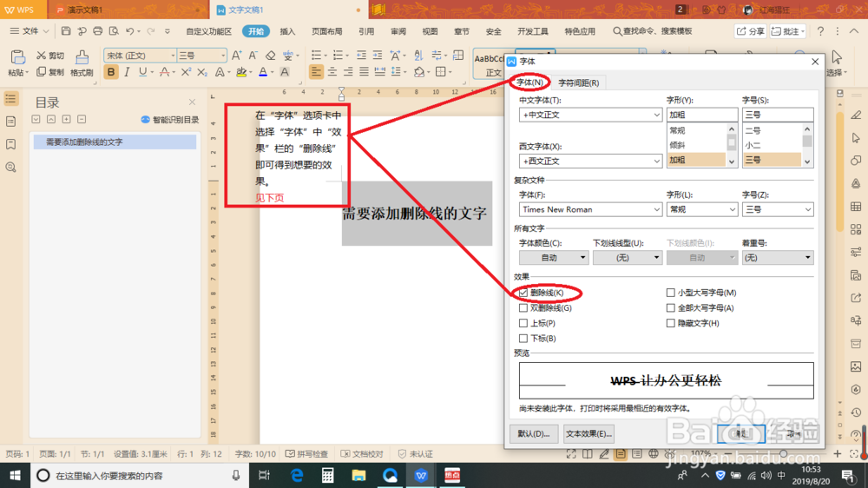The height and width of the screenshot is (488, 868).
Task: Open the 审阅 Review ribbon tab
Action: coord(398,31)
